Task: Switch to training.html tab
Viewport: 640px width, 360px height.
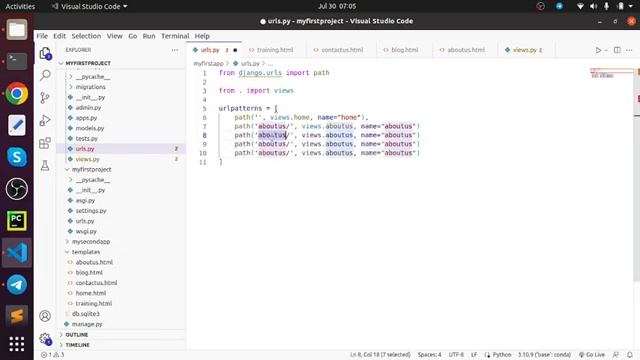Action: pyautogui.click(x=275, y=50)
